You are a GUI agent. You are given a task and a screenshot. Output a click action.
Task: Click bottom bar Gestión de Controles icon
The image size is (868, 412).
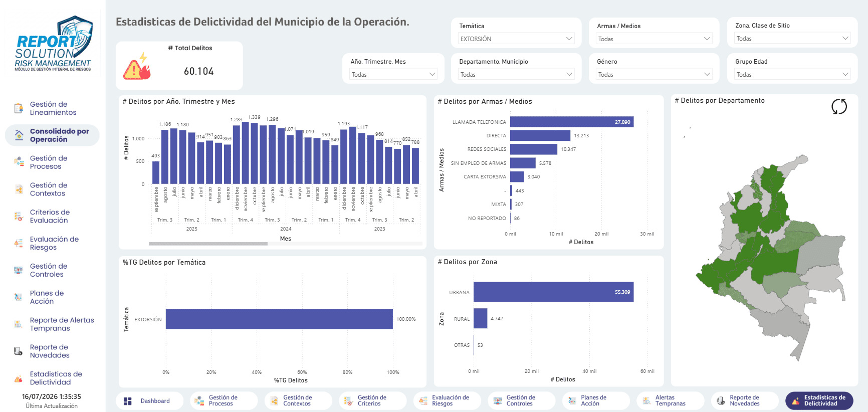(x=498, y=400)
